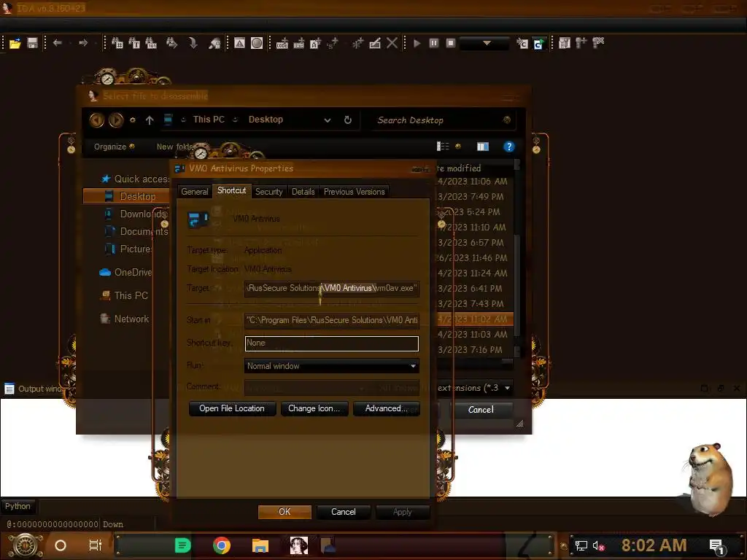Open help with the blue question mark icon
The image size is (747, 560).
click(x=508, y=147)
